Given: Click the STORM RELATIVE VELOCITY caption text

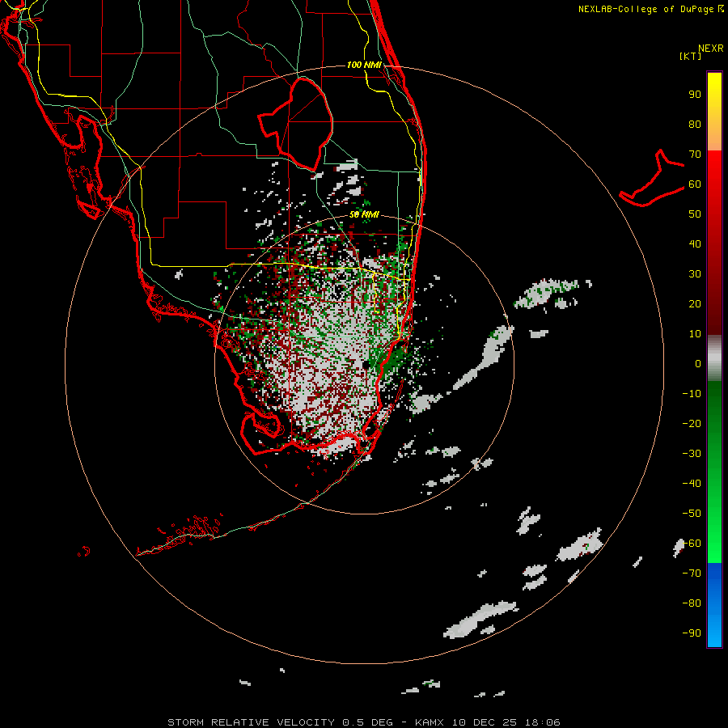Looking at the screenshot, I should click(251, 722).
